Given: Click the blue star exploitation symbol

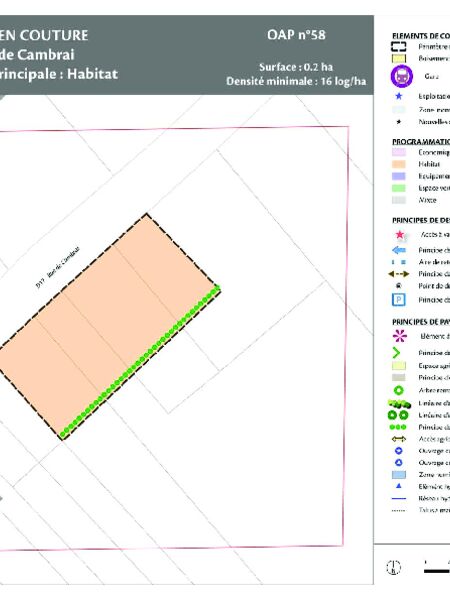Looking at the screenshot, I should (x=399, y=96).
